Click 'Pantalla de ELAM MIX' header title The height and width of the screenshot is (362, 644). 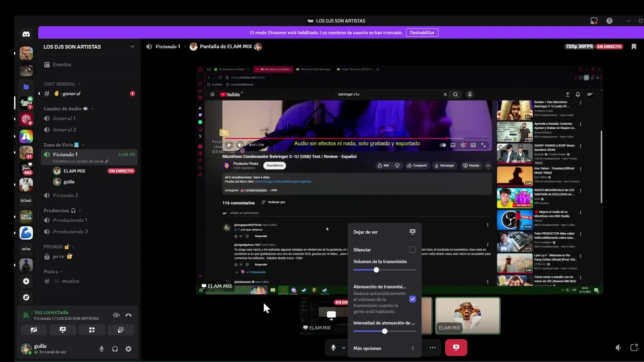pos(226,47)
